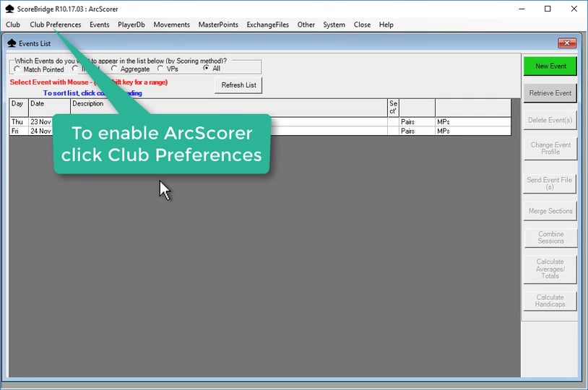Screen dimensions: 588x390
Task: Click Pairs cell in Thu row
Action: [417, 122]
